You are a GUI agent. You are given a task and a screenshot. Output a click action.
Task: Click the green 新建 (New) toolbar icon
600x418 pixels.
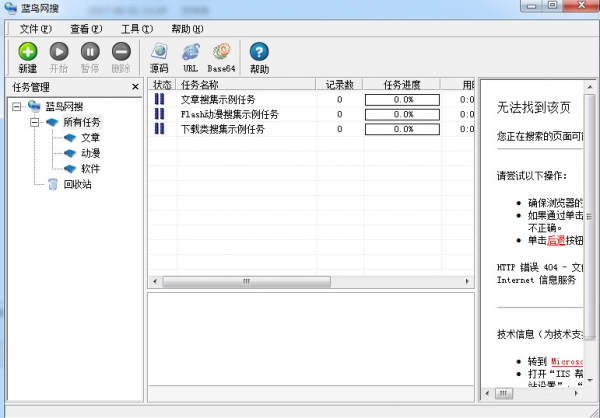tap(28, 52)
